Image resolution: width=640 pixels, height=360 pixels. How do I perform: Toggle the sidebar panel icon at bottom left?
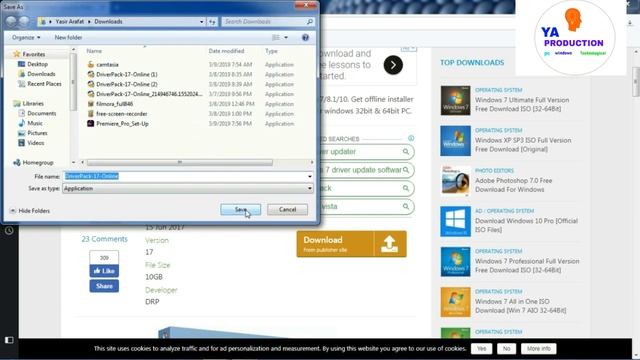pos(9,340)
